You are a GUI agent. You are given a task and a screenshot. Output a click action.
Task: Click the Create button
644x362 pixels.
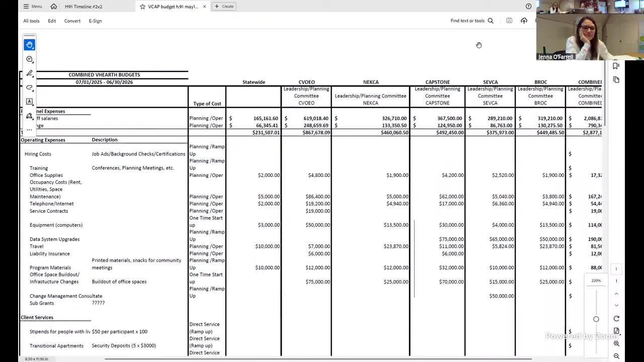point(224,7)
